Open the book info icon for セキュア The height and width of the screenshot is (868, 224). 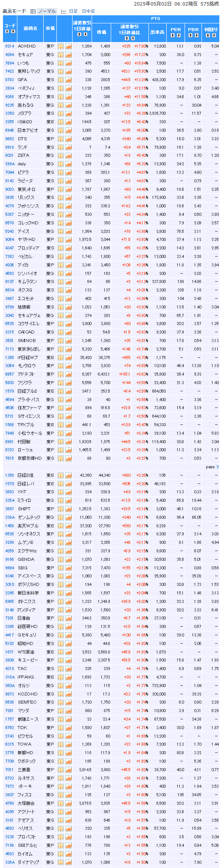point(61,54)
